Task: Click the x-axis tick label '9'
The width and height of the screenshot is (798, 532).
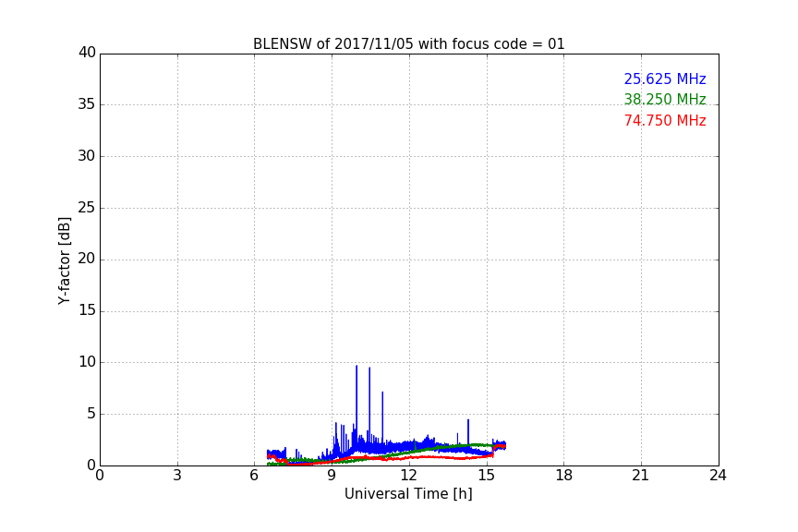Action: tap(332, 476)
